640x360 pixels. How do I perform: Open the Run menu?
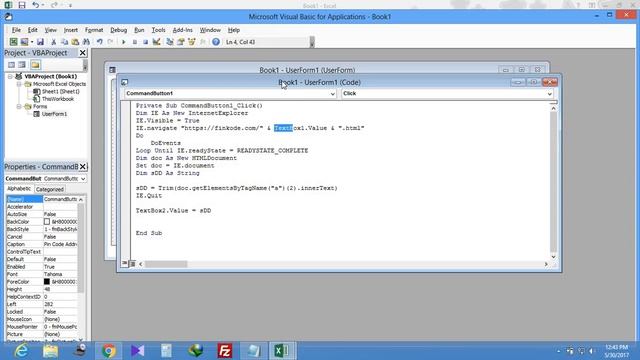[x=139, y=30]
